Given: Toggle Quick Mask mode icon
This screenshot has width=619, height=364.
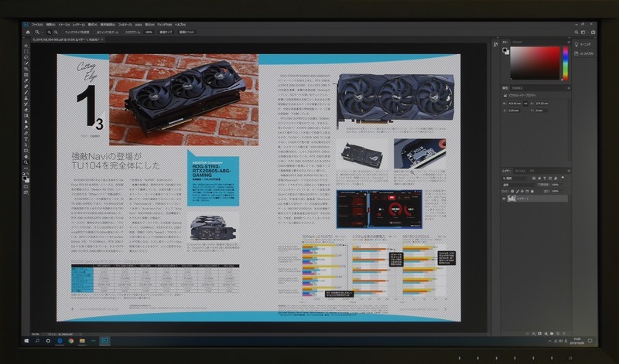Looking at the screenshot, I should [x=26, y=186].
